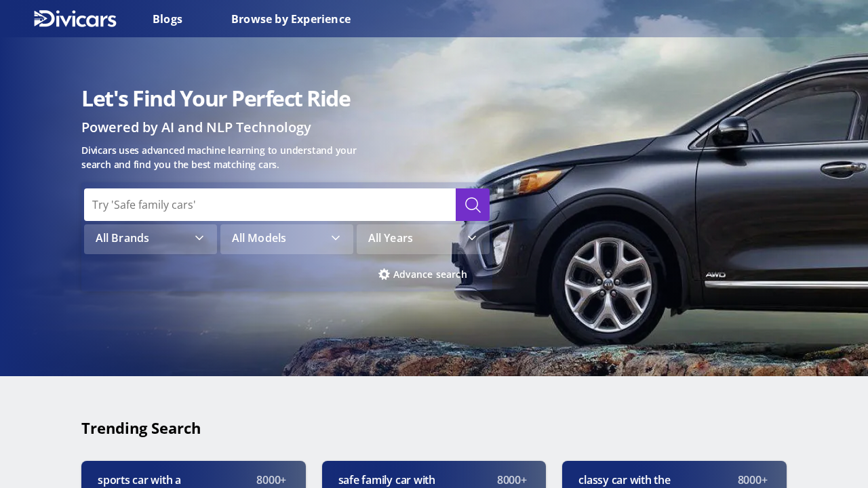Open Browse by Experience menu

291,19
